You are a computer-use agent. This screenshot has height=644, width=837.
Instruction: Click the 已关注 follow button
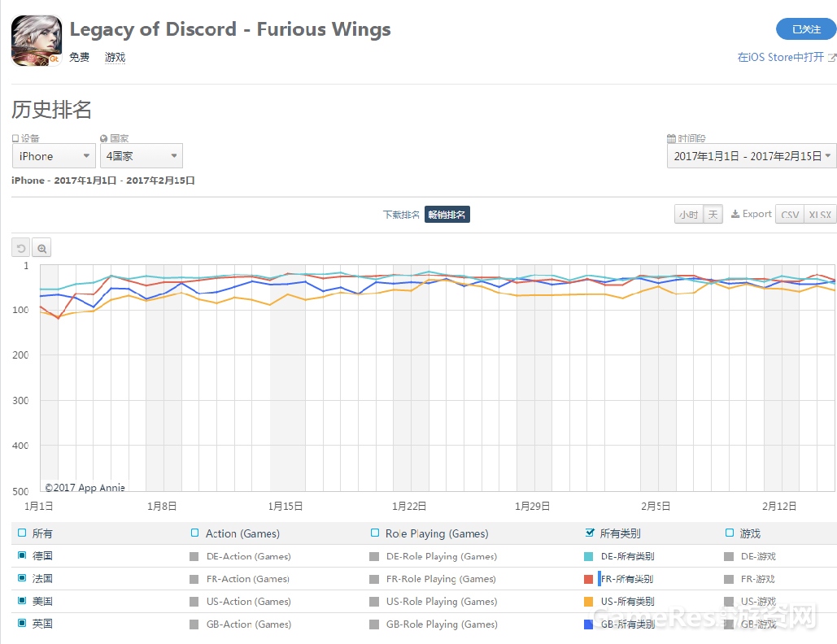806,28
